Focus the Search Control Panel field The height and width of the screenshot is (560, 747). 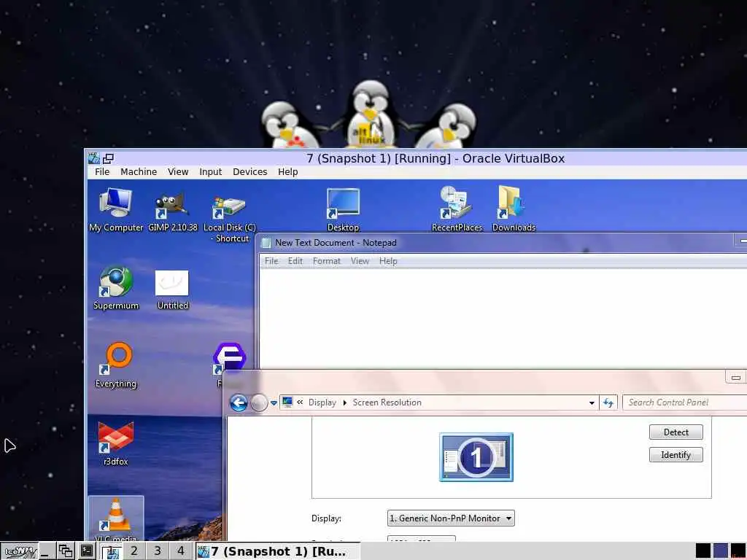pyautogui.click(x=684, y=402)
